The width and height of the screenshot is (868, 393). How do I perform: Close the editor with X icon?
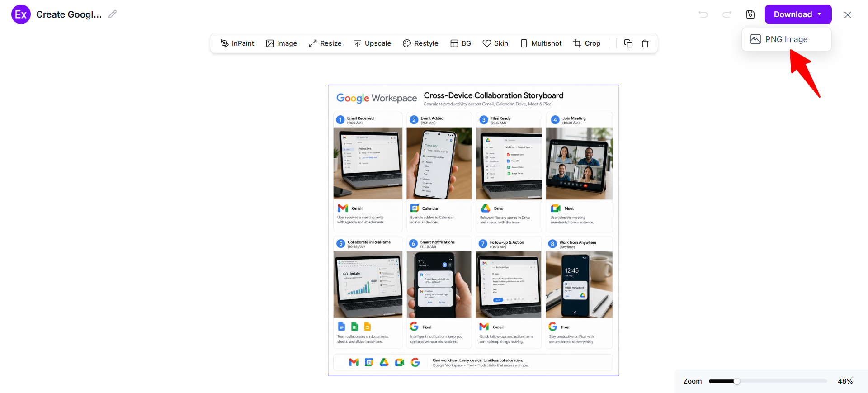pos(848,15)
